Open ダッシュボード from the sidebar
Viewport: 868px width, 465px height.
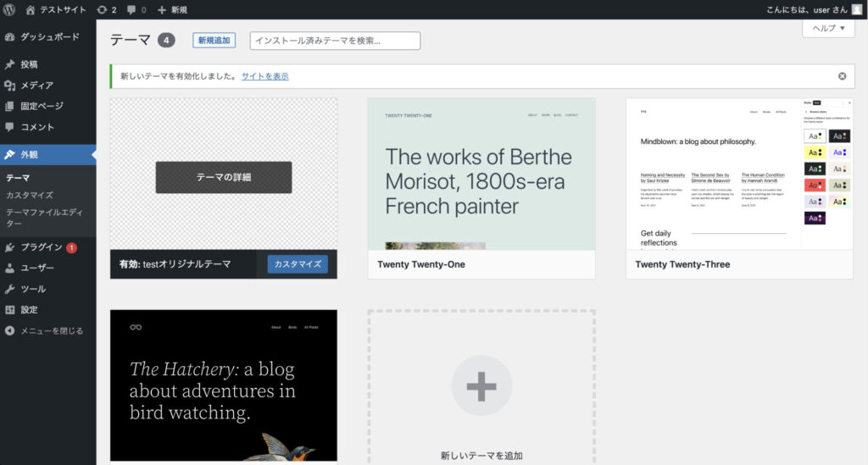pos(49,37)
